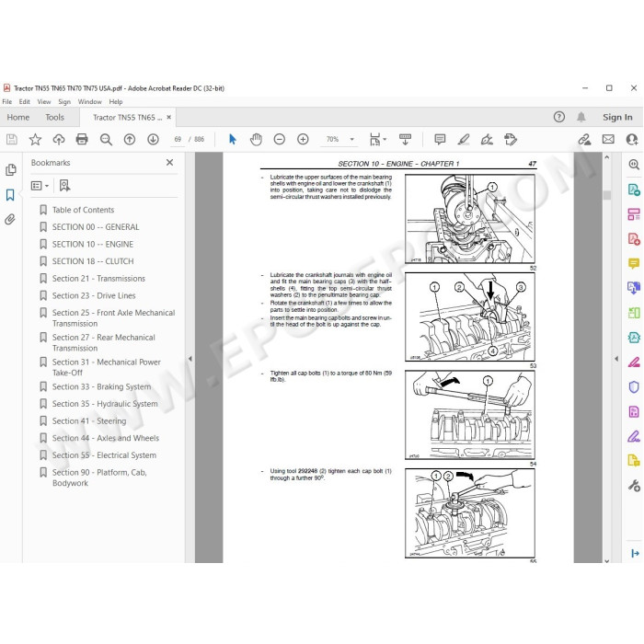This screenshot has width=644, height=644.
Task: Jump to Section 21 - Transmissions bookmark
Action: coord(98,279)
